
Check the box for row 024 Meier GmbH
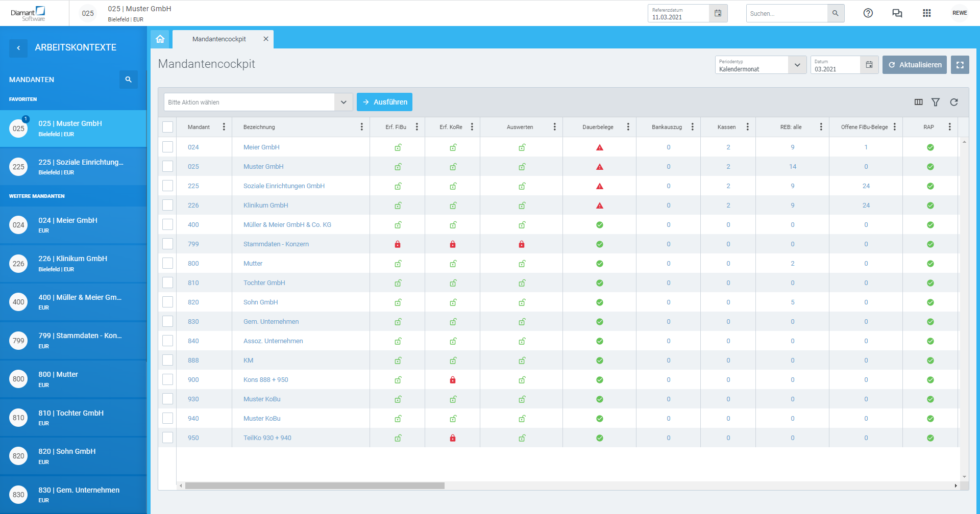168,147
